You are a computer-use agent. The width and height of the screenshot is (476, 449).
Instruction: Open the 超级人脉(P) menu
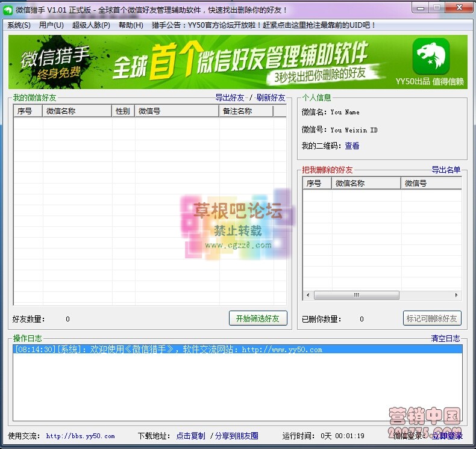(91, 25)
